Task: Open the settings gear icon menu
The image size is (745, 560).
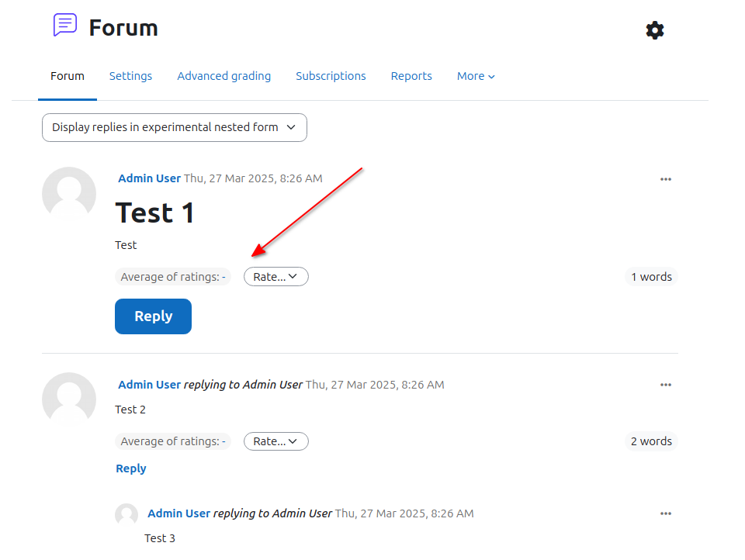Action: click(655, 30)
